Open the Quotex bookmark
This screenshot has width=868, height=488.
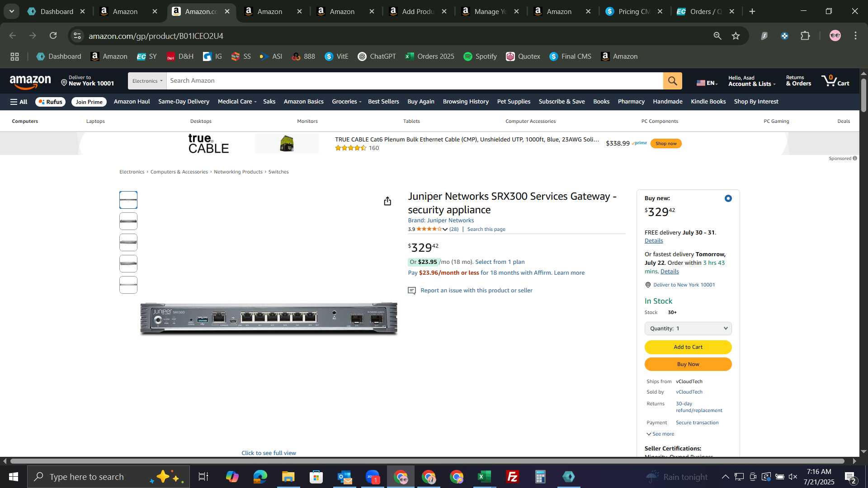click(x=523, y=56)
